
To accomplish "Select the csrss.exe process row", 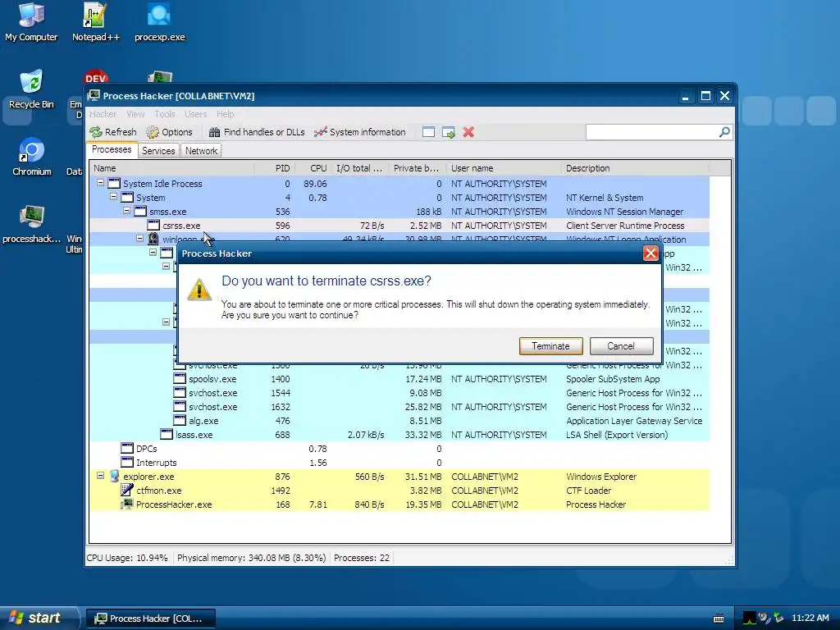I will pyautogui.click(x=399, y=226).
